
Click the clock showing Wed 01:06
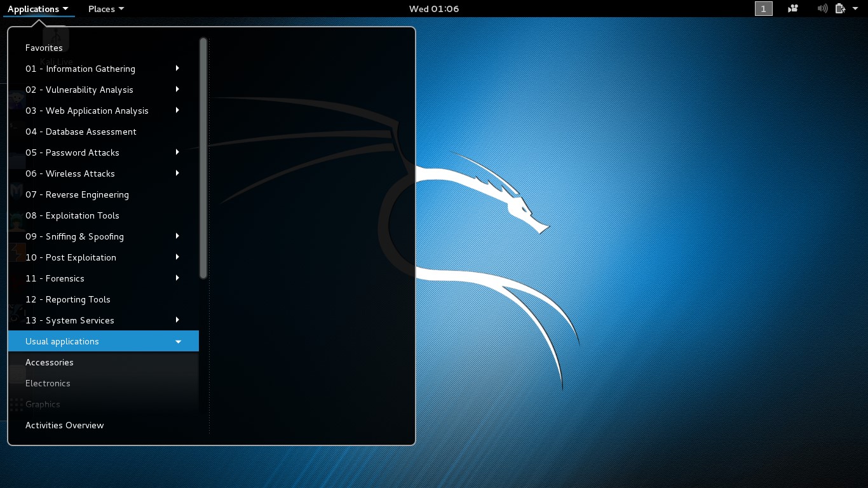434,9
